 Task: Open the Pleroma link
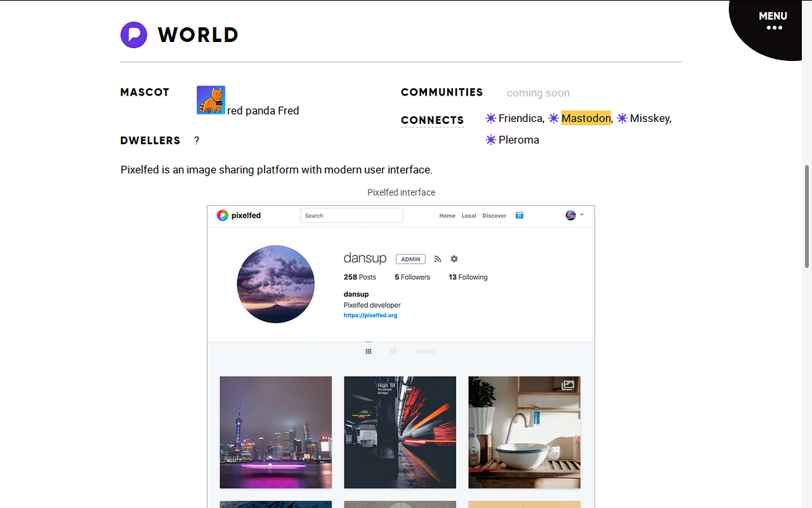[x=519, y=140]
